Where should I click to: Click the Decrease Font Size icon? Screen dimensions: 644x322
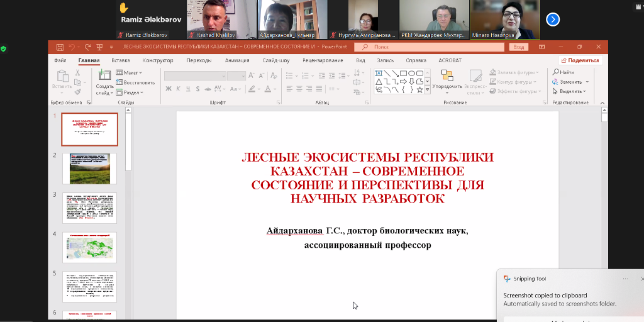[261, 76]
